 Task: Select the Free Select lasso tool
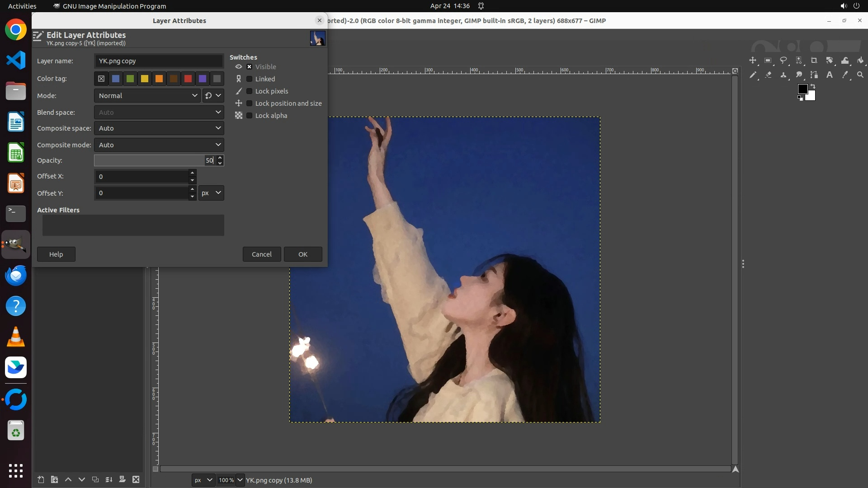(783, 61)
